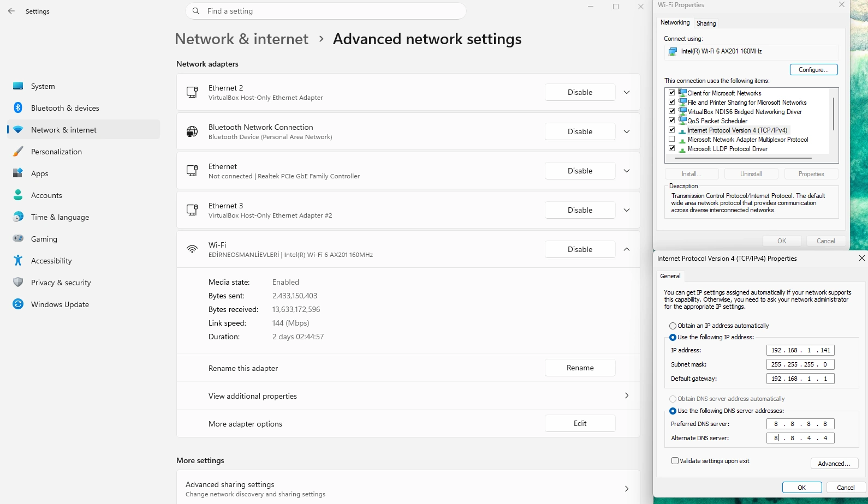Viewport: 868px width, 504px height.
Task: Click the Default gateway field
Action: tap(800, 379)
